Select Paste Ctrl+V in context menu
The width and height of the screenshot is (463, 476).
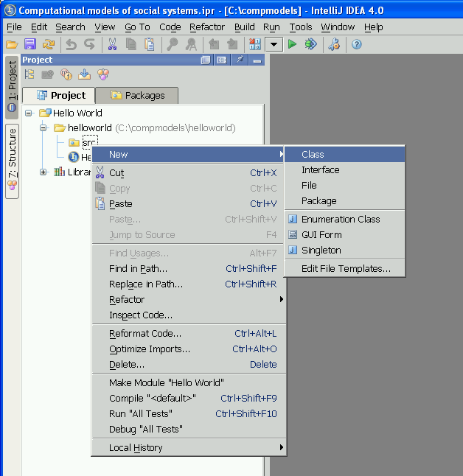(188, 203)
